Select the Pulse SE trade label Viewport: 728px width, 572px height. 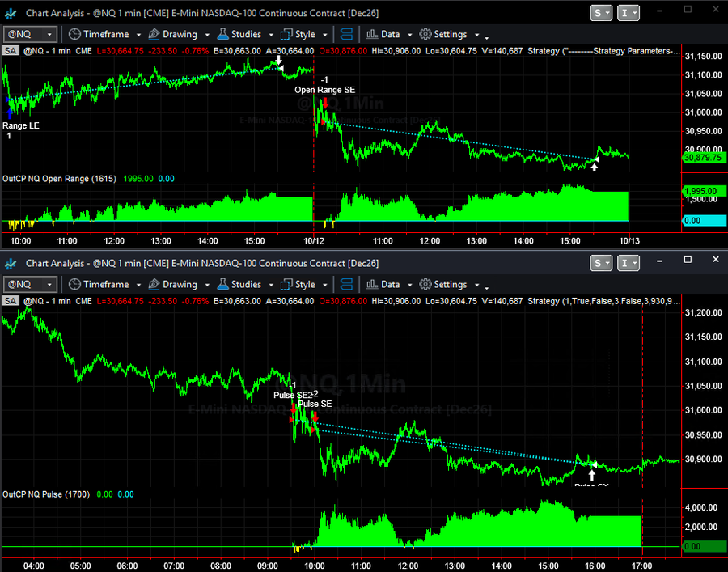(315, 404)
